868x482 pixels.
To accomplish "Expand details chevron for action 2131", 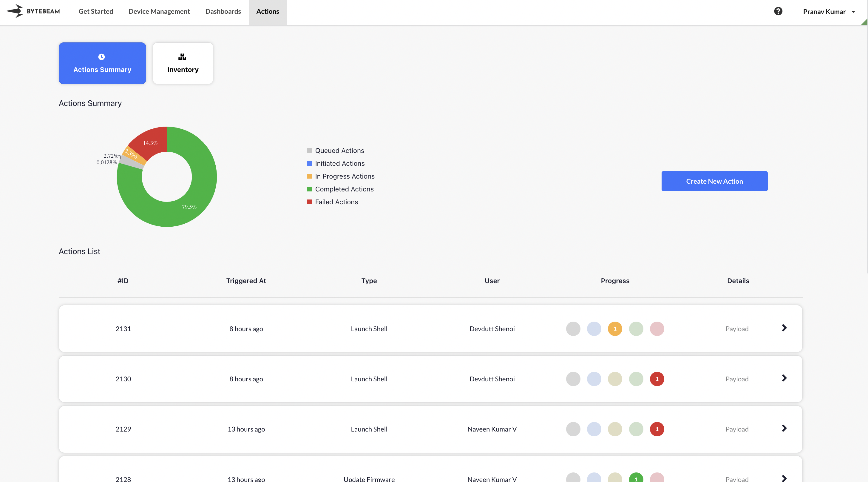I will pos(784,328).
